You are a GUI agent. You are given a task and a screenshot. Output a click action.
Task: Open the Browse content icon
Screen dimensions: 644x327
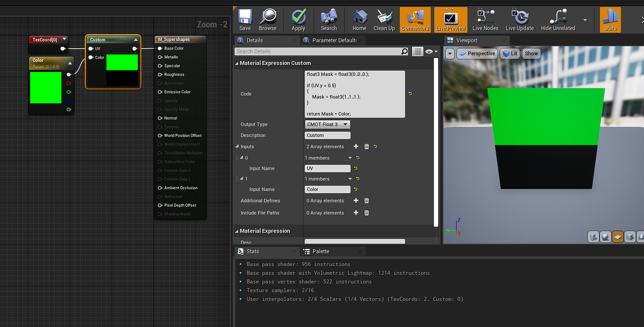click(268, 20)
